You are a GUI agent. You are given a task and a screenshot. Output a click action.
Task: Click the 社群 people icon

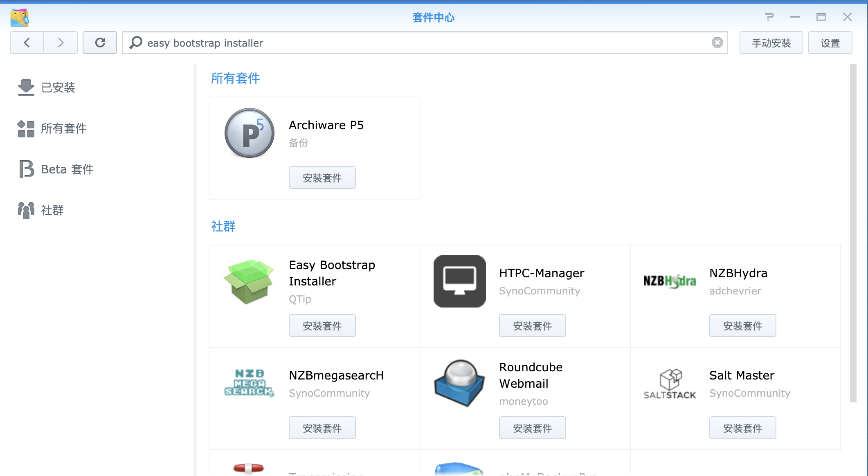[26, 210]
